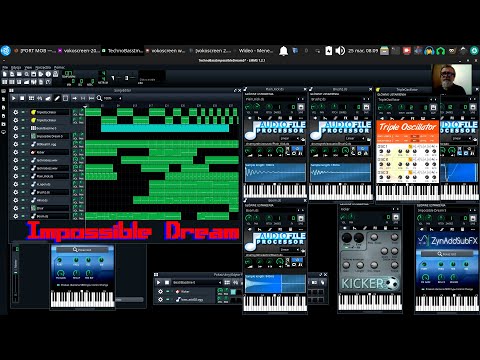Toggle loop points in Song Editor toolbar
Viewport: 480px width, 360px height.
coord(83,98)
